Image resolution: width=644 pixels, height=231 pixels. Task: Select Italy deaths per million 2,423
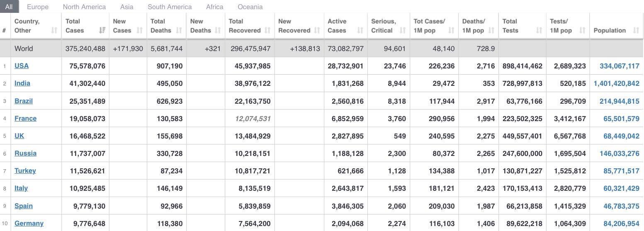[x=486, y=188]
